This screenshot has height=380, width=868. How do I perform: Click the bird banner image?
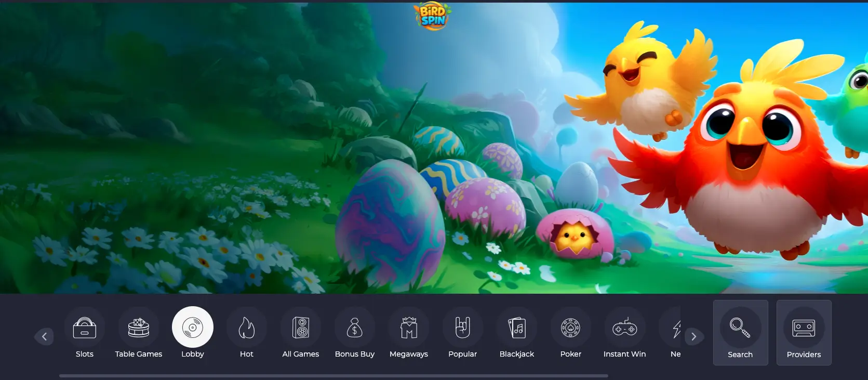pos(434,148)
